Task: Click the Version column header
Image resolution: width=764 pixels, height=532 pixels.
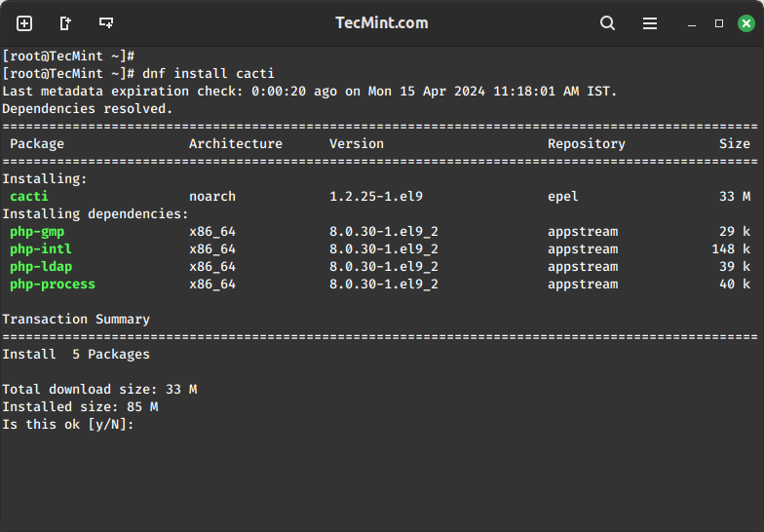Action: tap(357, 144)
